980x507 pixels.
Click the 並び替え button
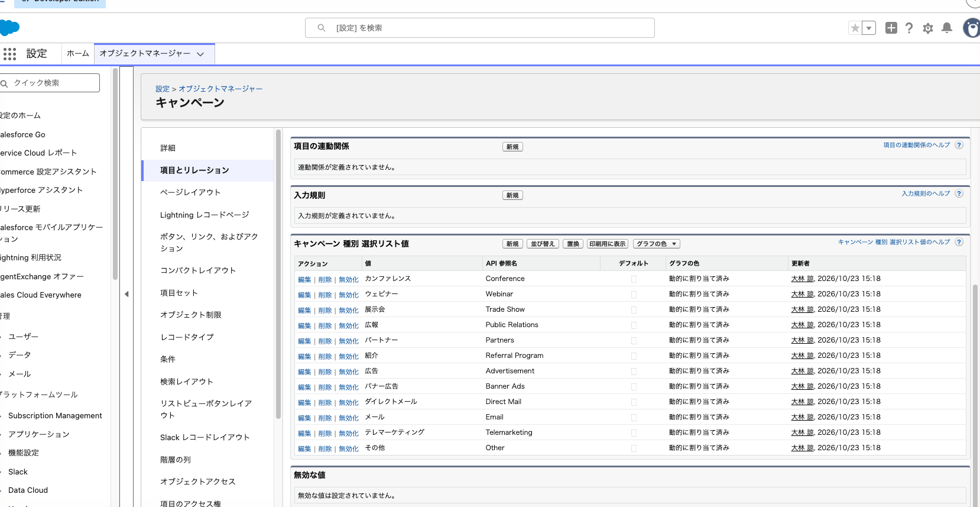[x=543, y=244]
